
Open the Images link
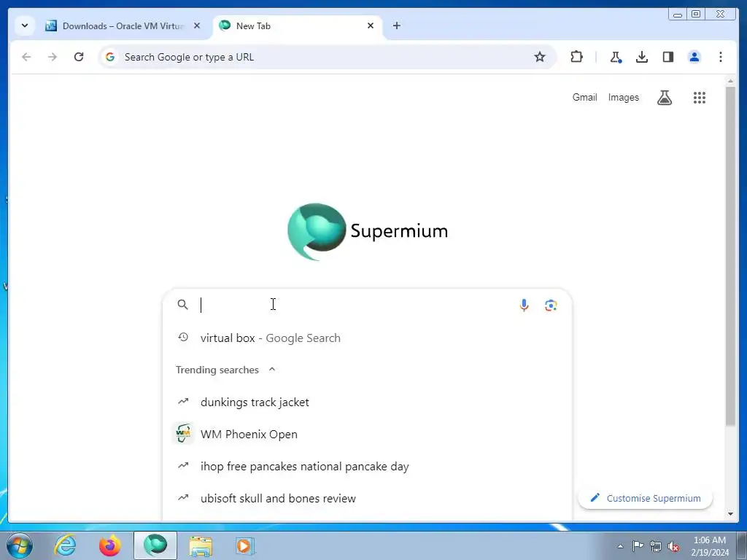pos(623,97)
